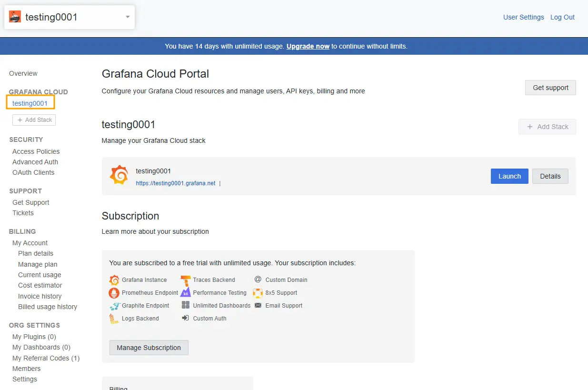Click the Get support button
Image resolution: width=588 pixels, height=390 pixels.
pyautogui.click(x=550, y=88)
